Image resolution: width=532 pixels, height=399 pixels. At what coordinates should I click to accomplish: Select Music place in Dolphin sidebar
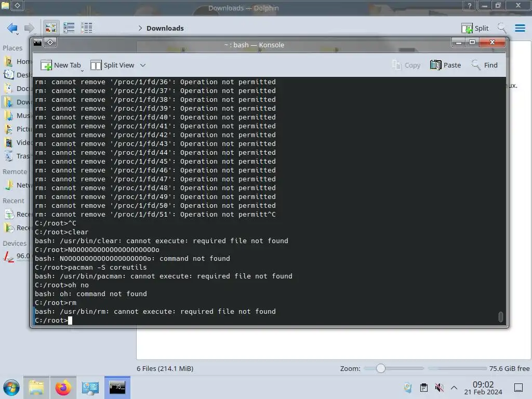pyautogui.click(x=17, y=116)
